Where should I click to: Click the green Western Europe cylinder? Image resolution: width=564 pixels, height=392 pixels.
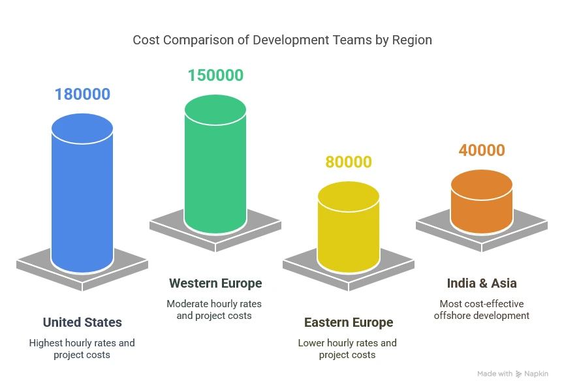[x=215, y=164]
